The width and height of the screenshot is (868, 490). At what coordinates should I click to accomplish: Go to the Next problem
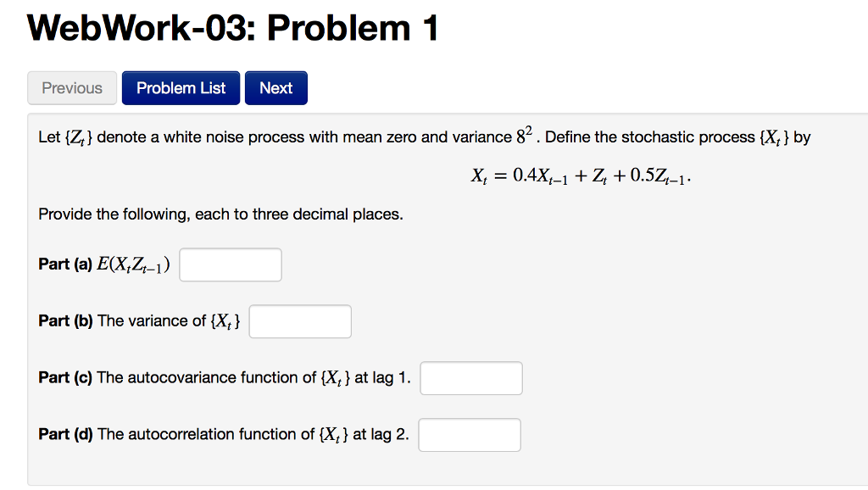275,88
